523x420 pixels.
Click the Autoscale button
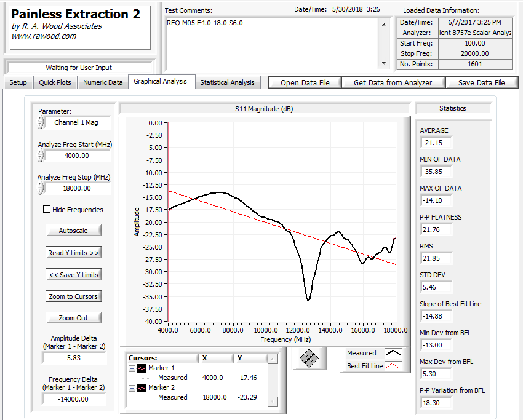[73, 231]
